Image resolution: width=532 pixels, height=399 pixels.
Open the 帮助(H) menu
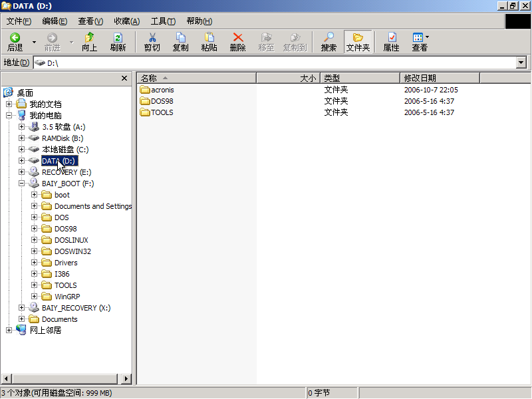pos(199,21)
